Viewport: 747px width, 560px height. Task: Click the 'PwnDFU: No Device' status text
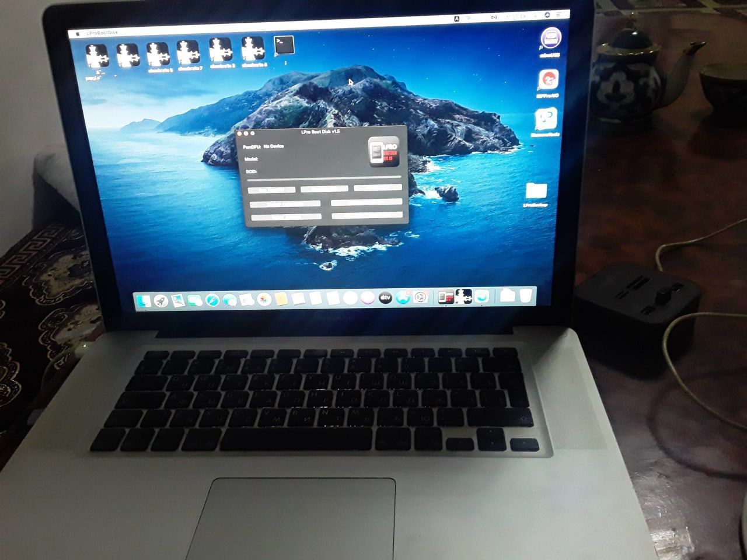coord(263,146)
